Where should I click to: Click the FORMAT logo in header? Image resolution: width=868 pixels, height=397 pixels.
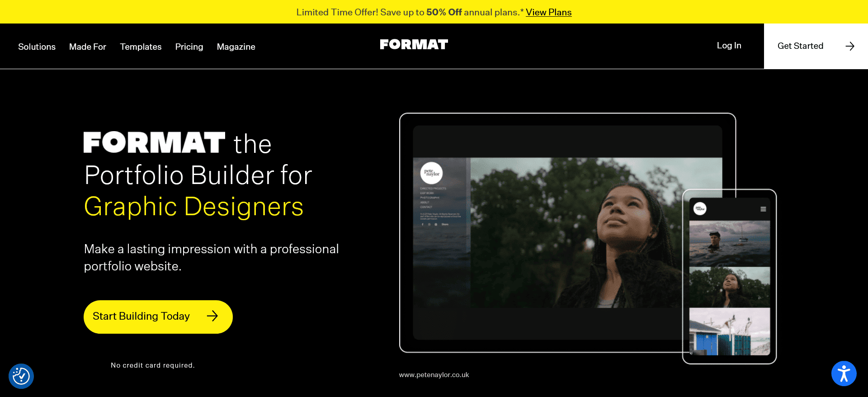pos(414,44)
